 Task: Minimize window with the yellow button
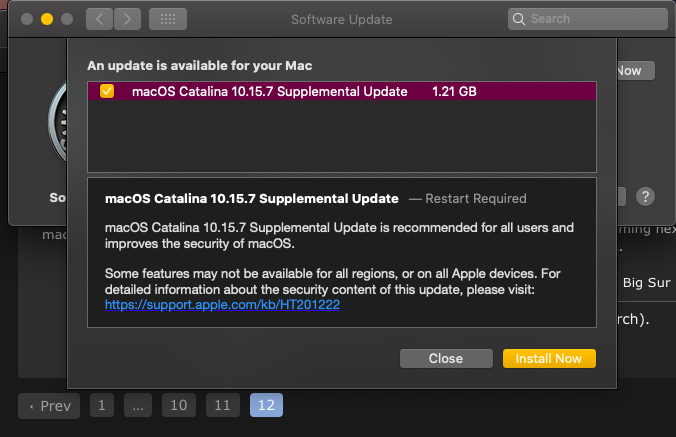point(47,19)
